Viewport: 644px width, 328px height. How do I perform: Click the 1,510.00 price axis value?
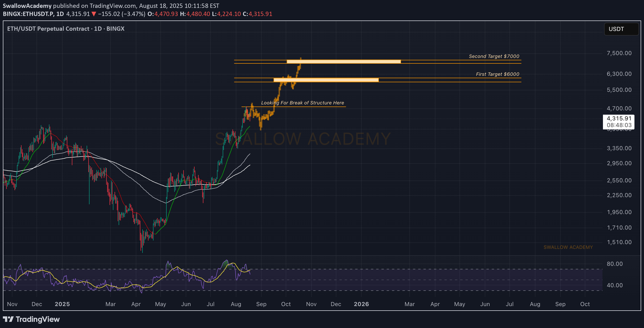[619, 242]
